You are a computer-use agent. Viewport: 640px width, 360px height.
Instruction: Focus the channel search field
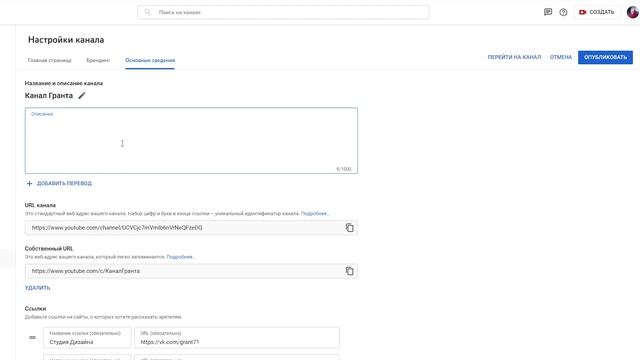tap(283, 12)
